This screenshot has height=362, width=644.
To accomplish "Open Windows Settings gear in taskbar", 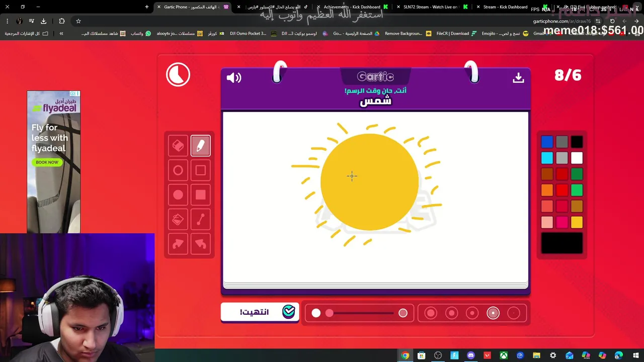I will [x=553, y=355].
